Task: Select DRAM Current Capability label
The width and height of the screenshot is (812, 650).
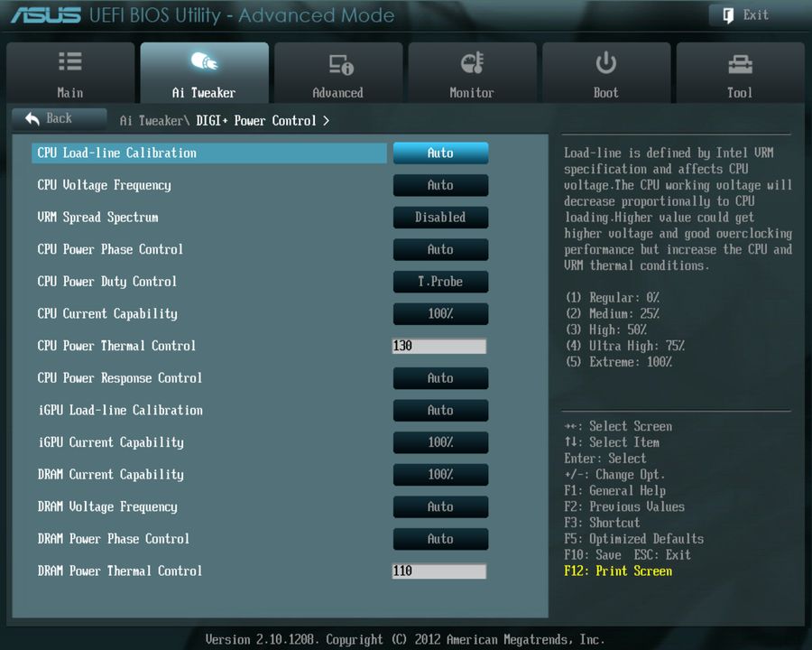Action: click(111, 474)
